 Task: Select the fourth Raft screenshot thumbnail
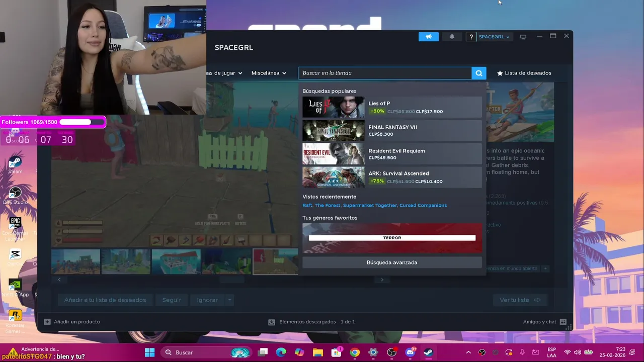pyautogui.click(x=226, y=261)
